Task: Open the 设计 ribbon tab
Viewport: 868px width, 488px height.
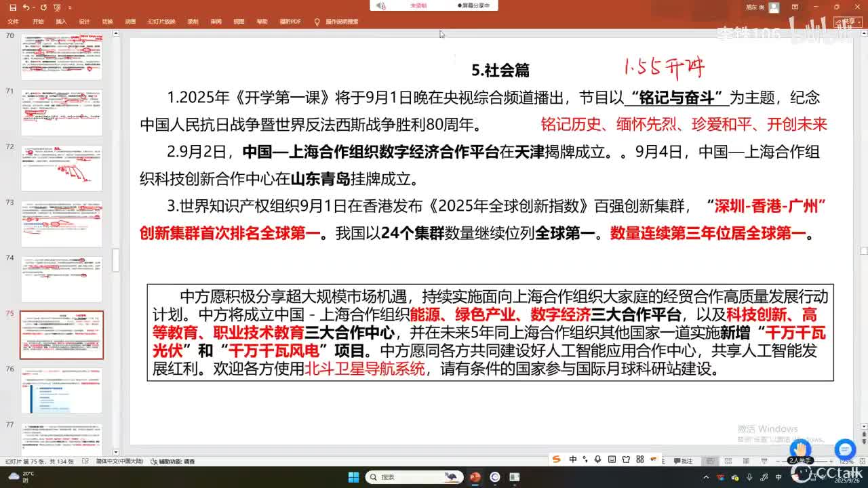Action: (x=84, y=22)
